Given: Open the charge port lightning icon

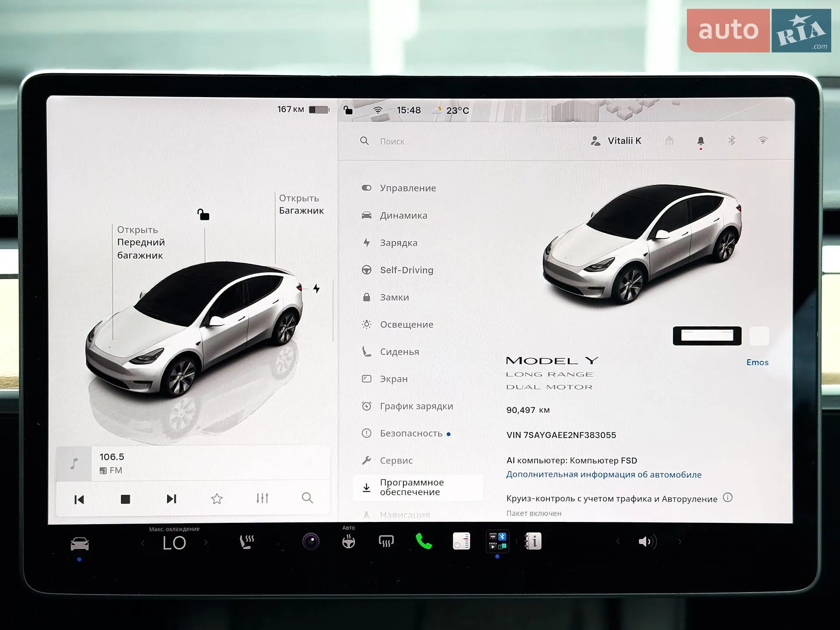Looking at the screenshot, I should [x=316, y=288].
